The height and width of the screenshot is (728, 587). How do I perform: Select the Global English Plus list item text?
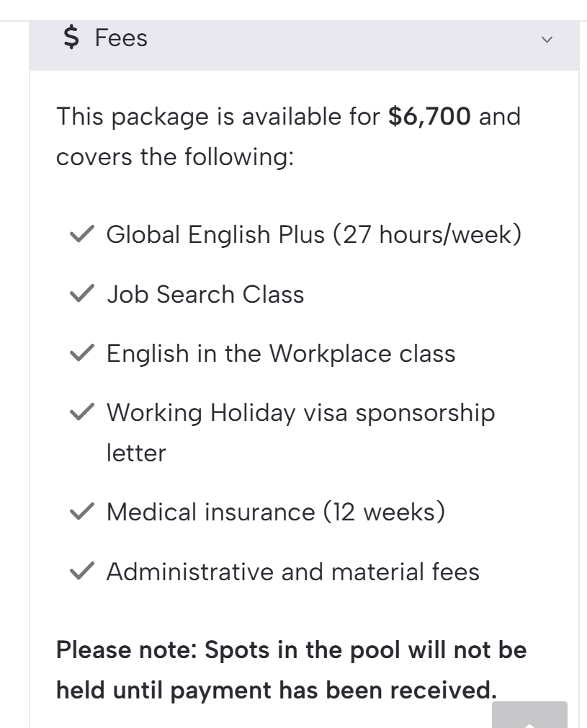pos(313,235)
